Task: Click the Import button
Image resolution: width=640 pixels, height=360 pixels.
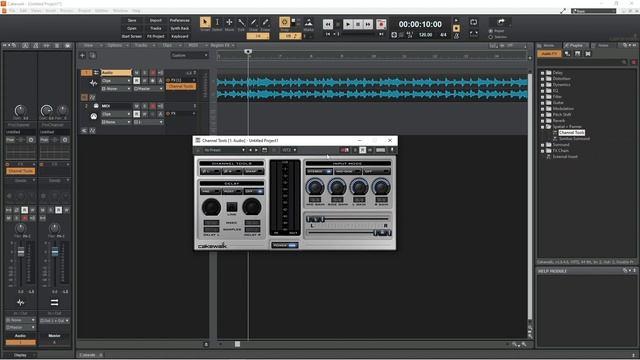Action: [x=156, y=20]
